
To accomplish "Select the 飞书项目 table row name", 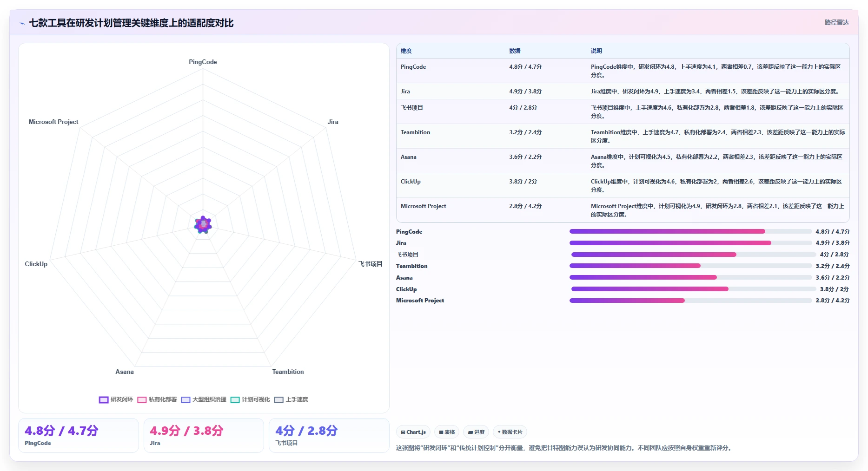I will click(412, 108).
